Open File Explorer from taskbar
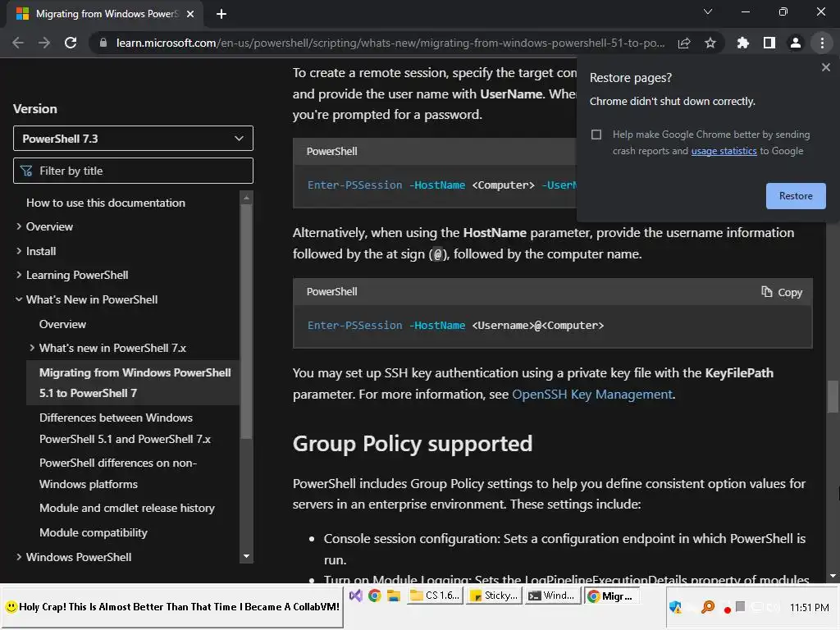840x630 pixels. (394, 596)
